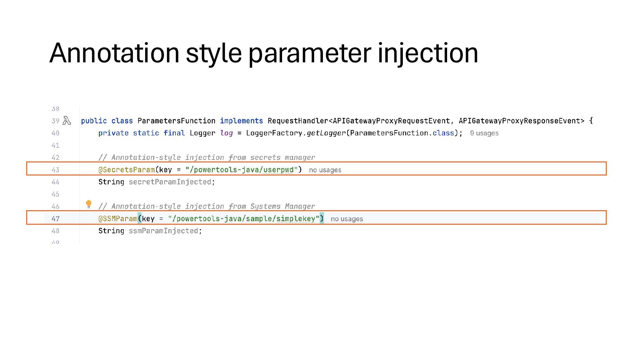
Task: Click 'no usages' hint beside @SSMParam
Action: 347,219
